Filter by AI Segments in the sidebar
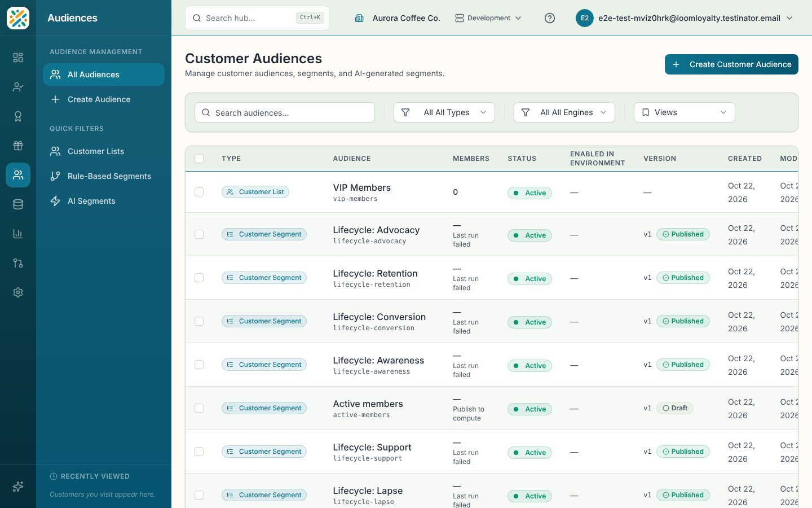The image size is (812, 508). click(104, 201)
